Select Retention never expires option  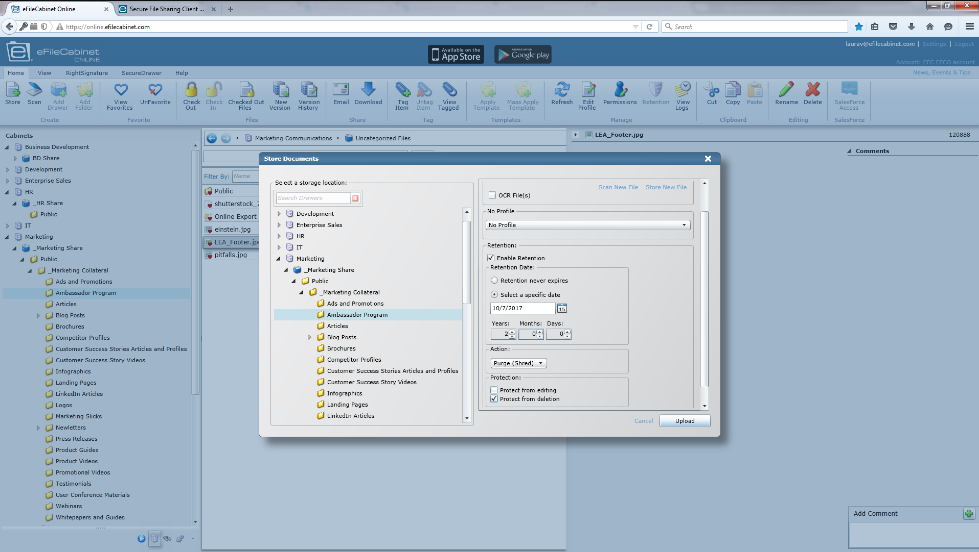pyautogui.click(x=494, y=281)
